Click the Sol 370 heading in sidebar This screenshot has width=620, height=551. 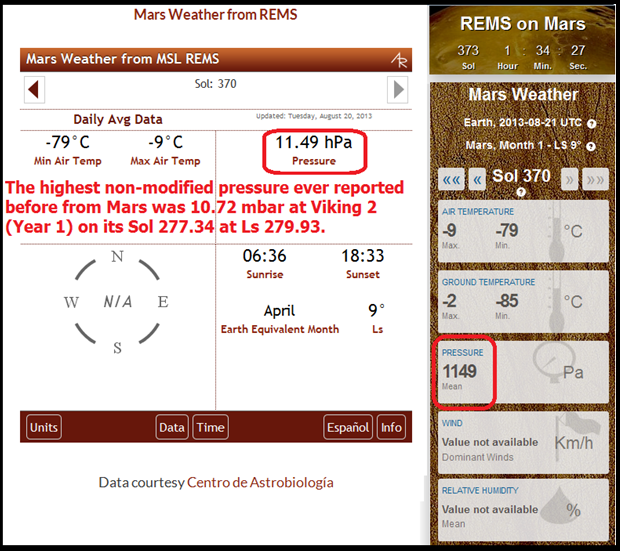point(521,176)
